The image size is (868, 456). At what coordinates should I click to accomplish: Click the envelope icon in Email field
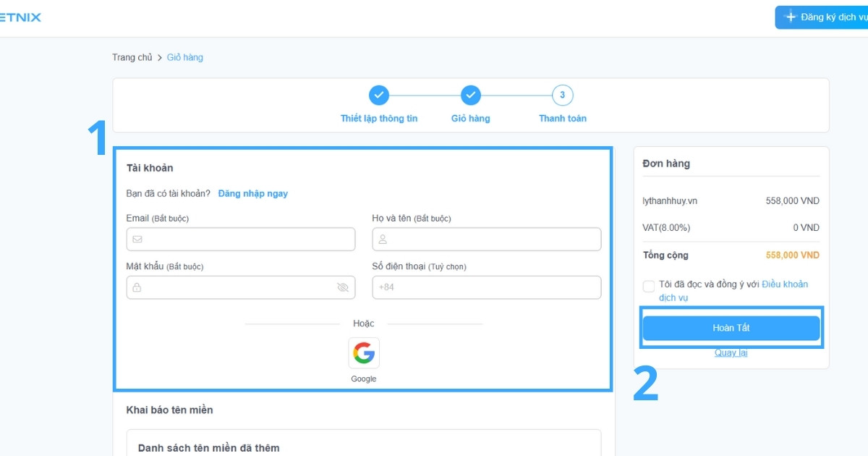[137, 240]
